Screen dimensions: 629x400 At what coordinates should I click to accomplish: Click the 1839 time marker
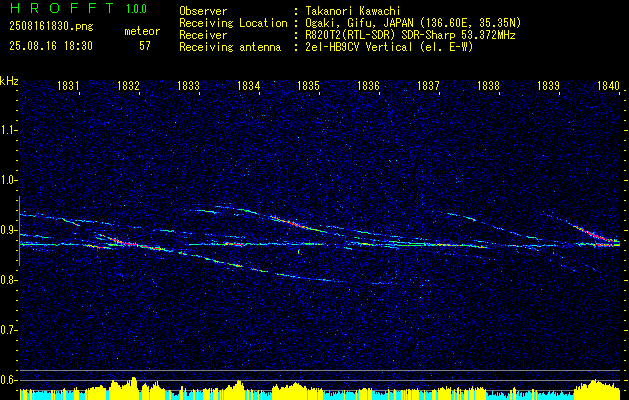(548, 85)
